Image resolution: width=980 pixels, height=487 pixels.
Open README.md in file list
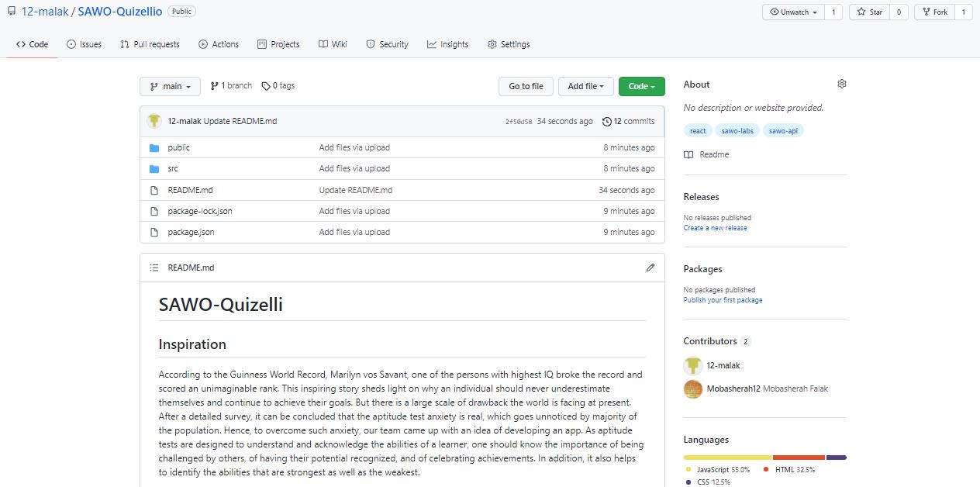click(x=190, y=190)
